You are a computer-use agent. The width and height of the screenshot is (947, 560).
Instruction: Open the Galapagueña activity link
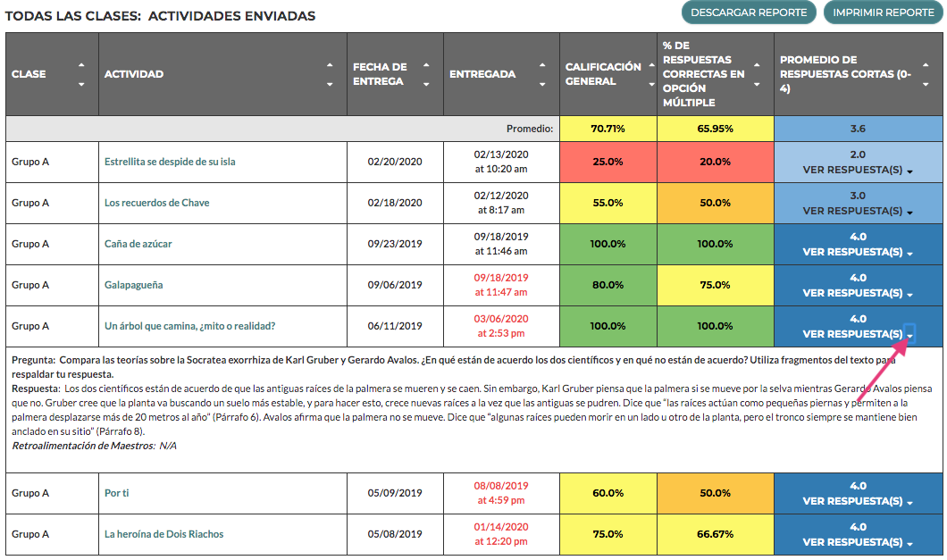click(133, 285)
